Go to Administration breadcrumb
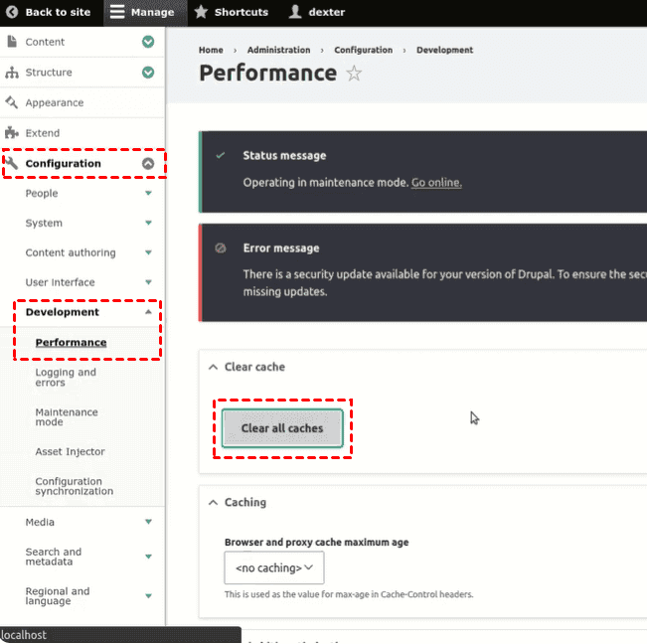The image size is (647, 644). click(278, 50)
